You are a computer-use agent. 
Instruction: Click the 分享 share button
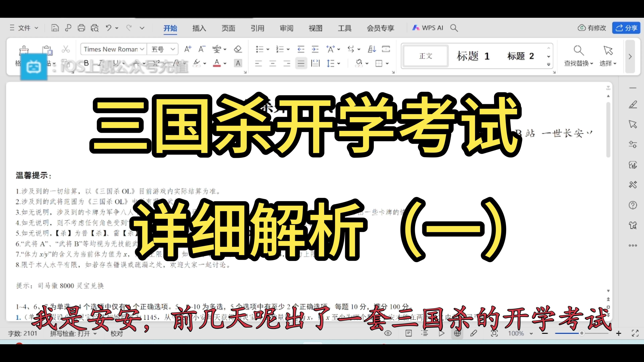click(626, 28)
